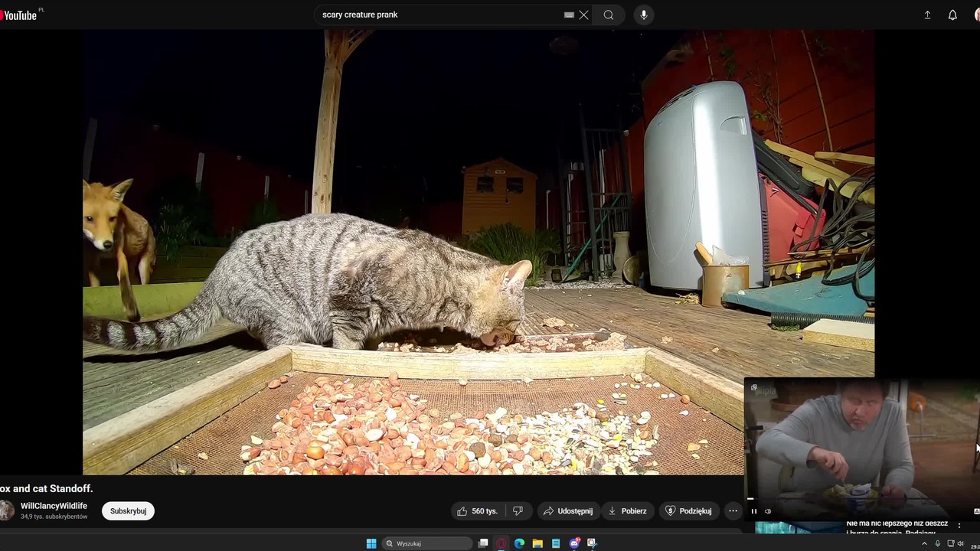Start voice search with microphone icon
This screenshot has height=551, width=980.
pyautogui.click(x=643, y=15)
